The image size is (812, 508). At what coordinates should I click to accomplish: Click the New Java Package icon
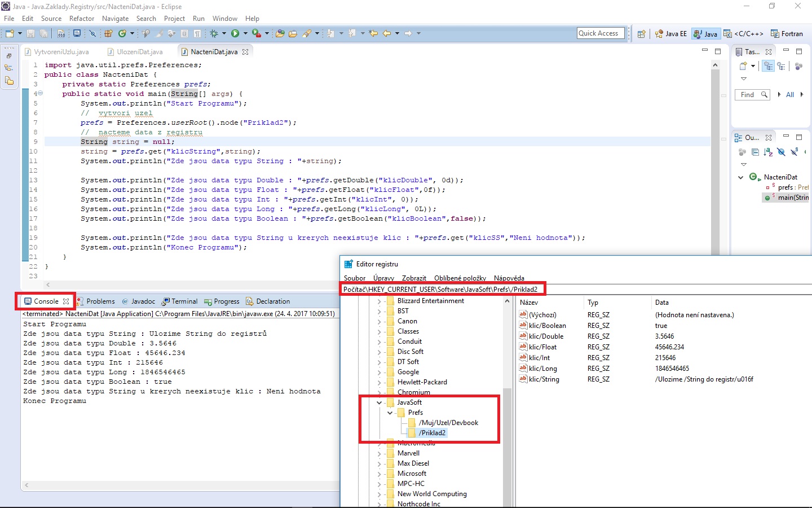pos(108,34)
